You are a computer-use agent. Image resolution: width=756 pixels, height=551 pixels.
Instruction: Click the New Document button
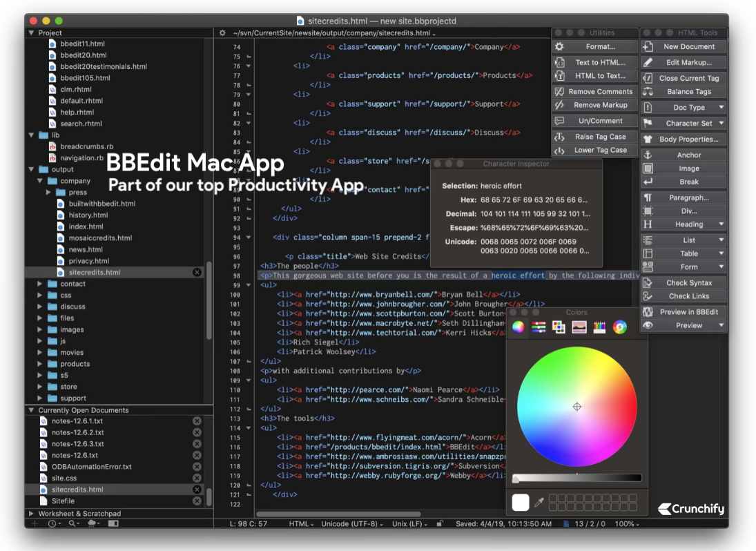[684, 47]
